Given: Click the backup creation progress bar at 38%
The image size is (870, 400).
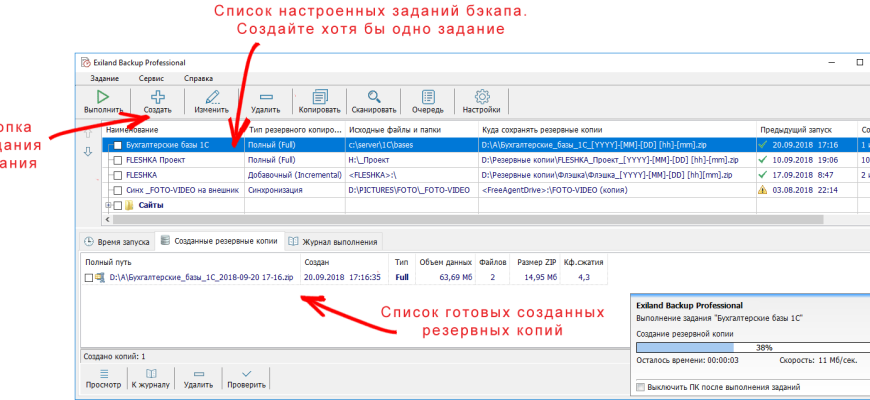Looking at the screenshot, I should (749, 350).
